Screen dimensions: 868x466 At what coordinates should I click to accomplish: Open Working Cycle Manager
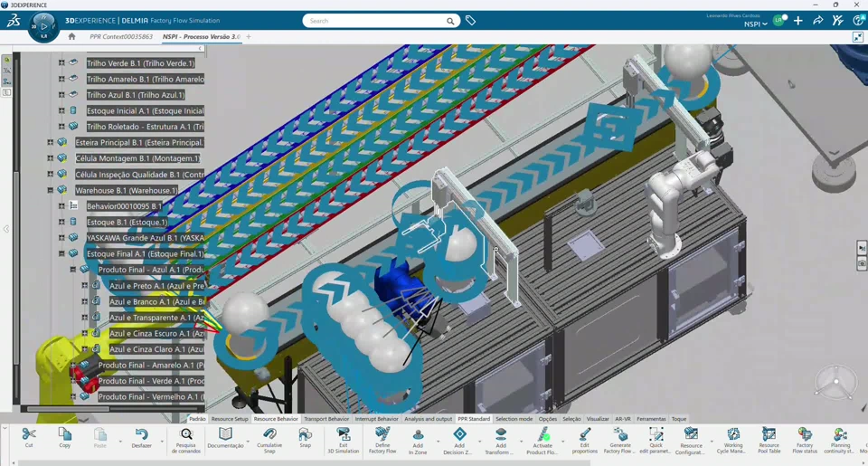[x=733, y=441]
